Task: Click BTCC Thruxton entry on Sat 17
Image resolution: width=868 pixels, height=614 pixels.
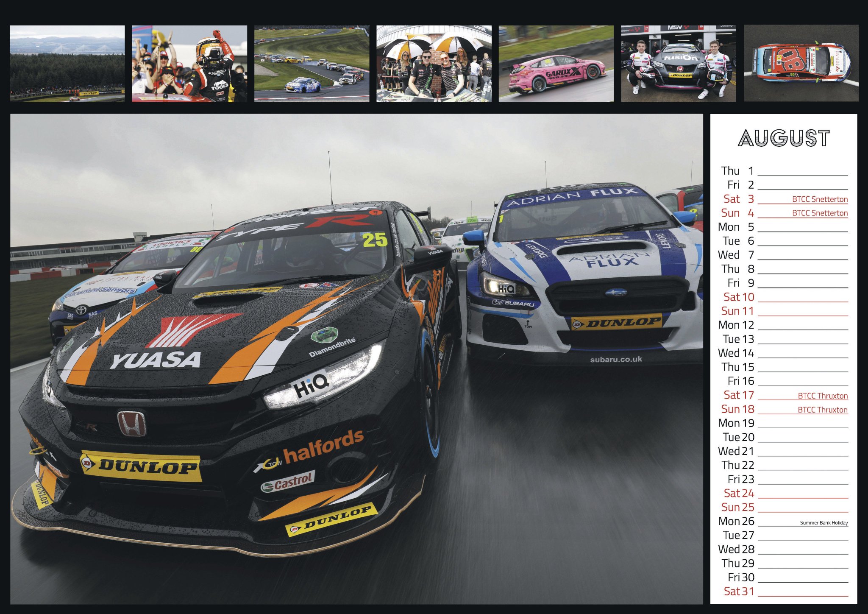Action: 823,396
